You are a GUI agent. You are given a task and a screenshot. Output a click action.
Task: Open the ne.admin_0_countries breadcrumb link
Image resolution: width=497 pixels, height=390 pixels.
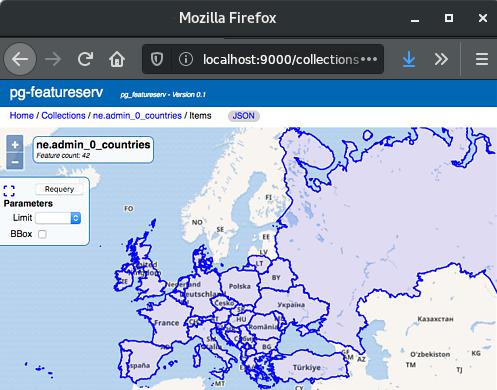[137, 116]
